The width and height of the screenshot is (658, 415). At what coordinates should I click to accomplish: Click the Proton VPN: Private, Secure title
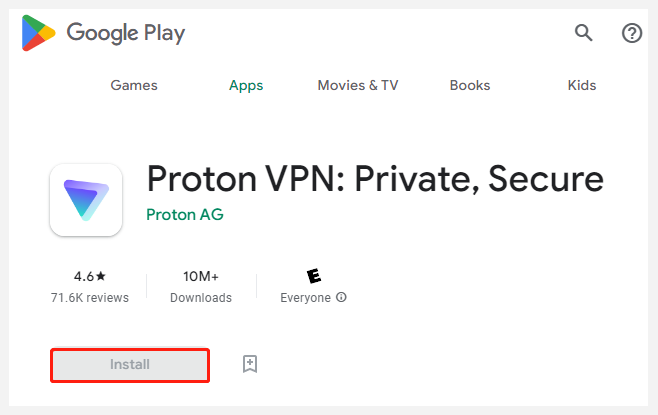pyautogui.click(x=375, y=179)
